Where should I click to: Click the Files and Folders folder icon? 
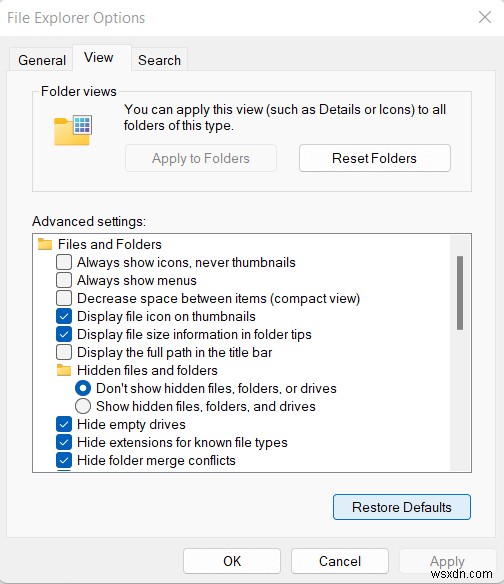coord(45,244)
